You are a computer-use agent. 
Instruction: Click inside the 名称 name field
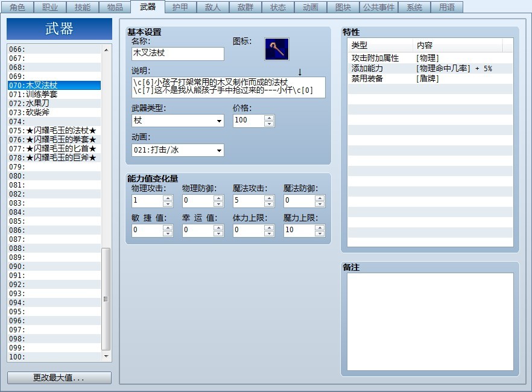pyautogui.click(x=177, y=54)
